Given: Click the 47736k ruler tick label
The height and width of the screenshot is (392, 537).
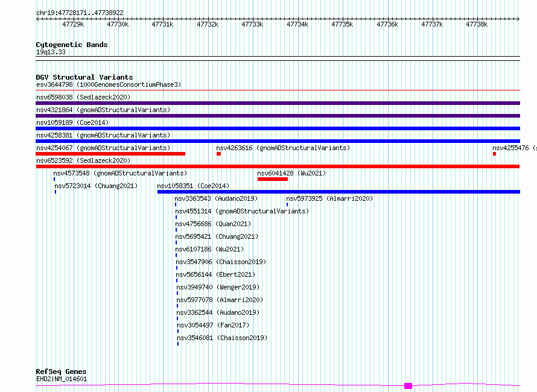Looking at the screenshot, I should (387, 24).
